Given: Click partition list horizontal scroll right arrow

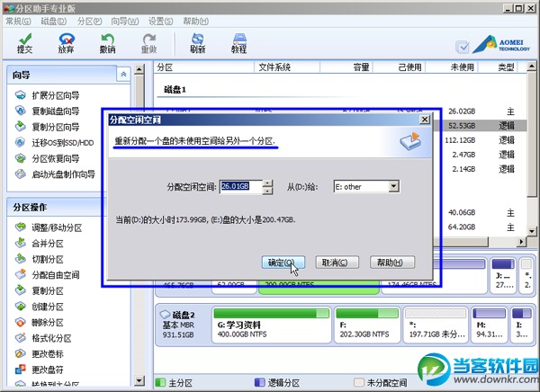Looking at the screenshot, I should tap(521, 242).
